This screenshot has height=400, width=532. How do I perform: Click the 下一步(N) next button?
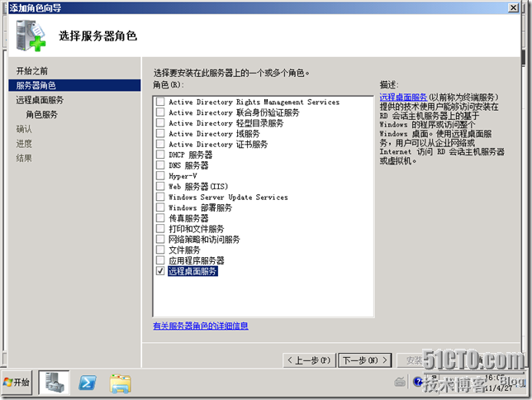point(365,360)
